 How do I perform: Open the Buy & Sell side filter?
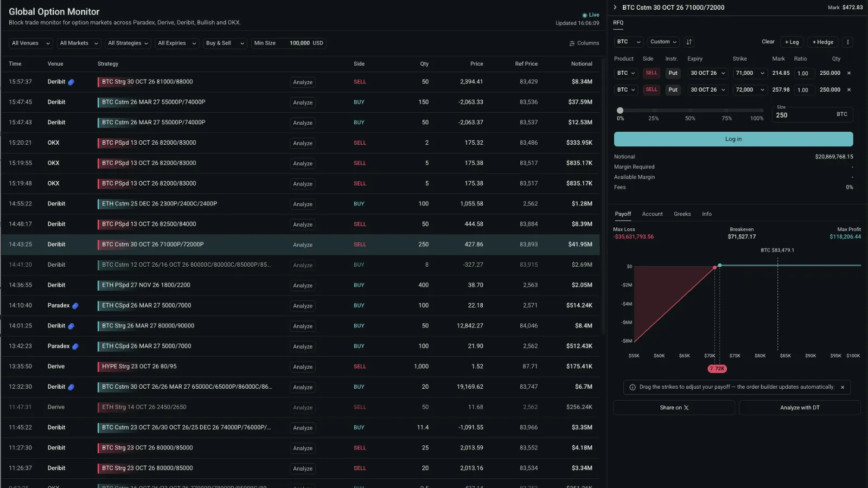click(225, 43)
